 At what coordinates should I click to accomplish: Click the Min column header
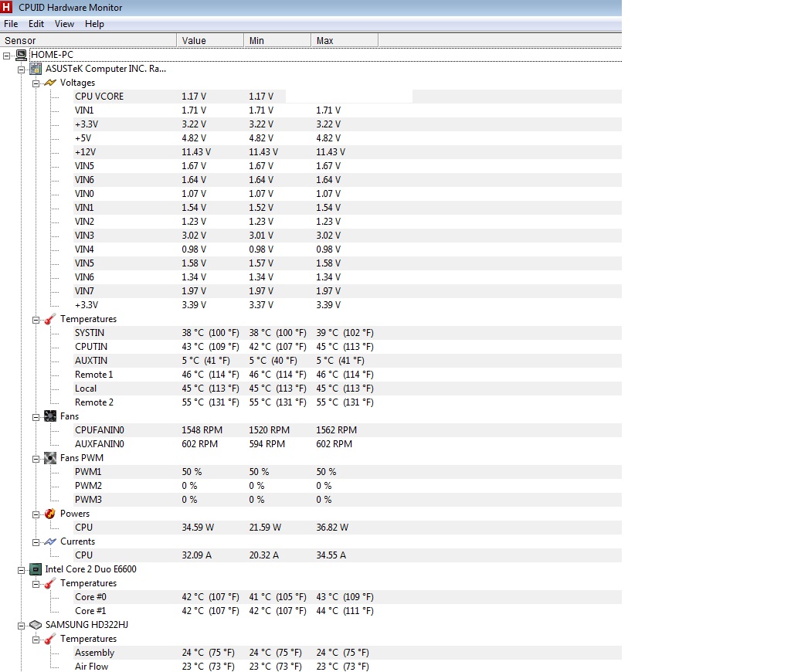(277, 40)
